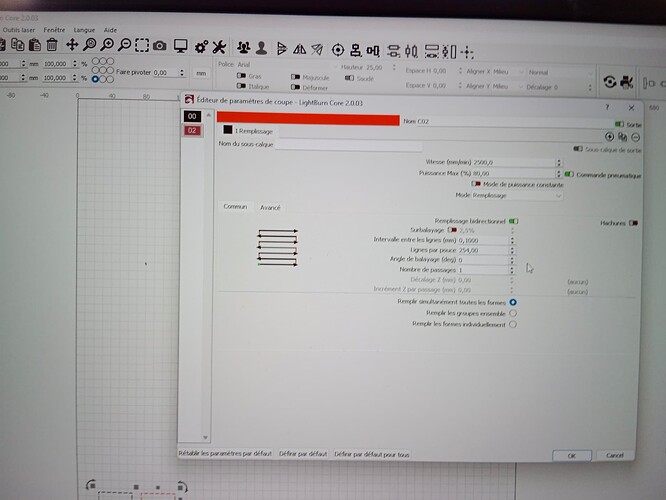
Task: Click the trash delete icon in toolbar
Action: click(52, 46)
